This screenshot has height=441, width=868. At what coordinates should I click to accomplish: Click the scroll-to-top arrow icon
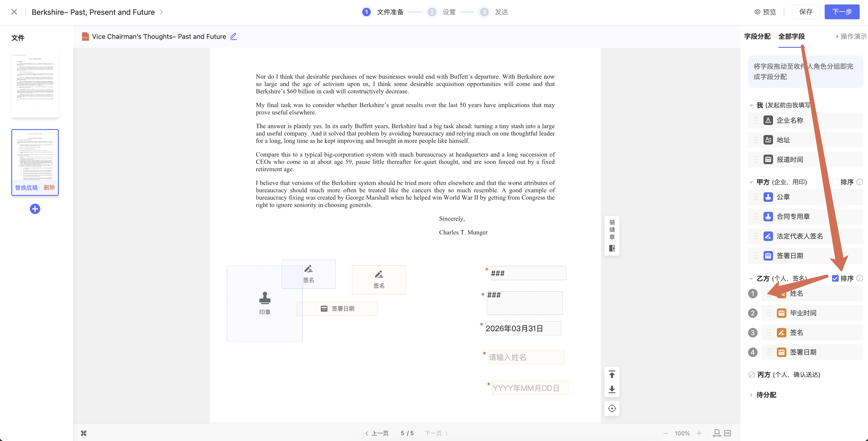612,374
